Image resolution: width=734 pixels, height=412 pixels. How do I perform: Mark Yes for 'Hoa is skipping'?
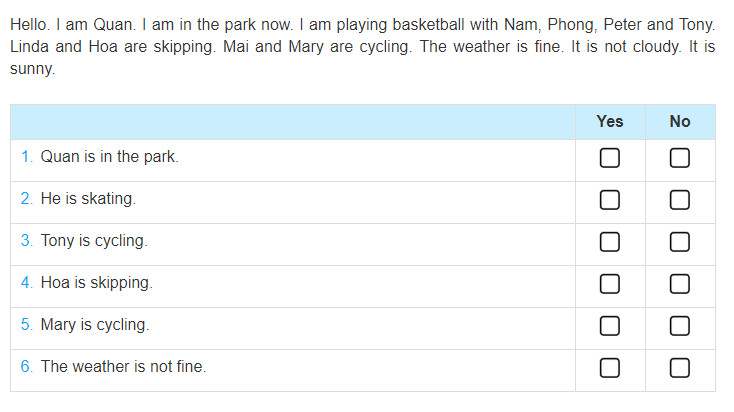coord(609,284)
